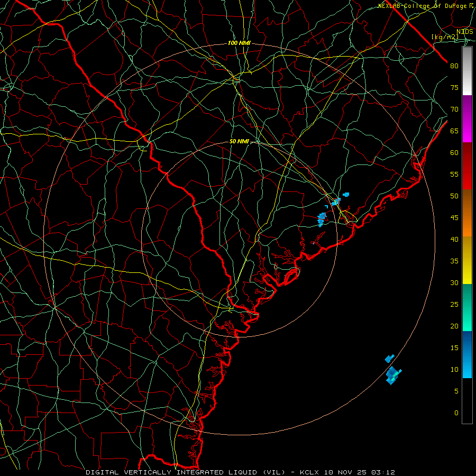The image size is (476, 476).
Task: Click the "NIDS" label above the scale
Action: [x=465, y=31]
